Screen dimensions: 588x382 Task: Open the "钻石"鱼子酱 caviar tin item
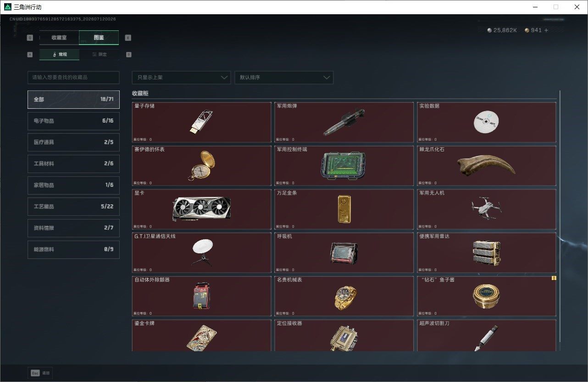pyautogui.click(x=487, y=296)
